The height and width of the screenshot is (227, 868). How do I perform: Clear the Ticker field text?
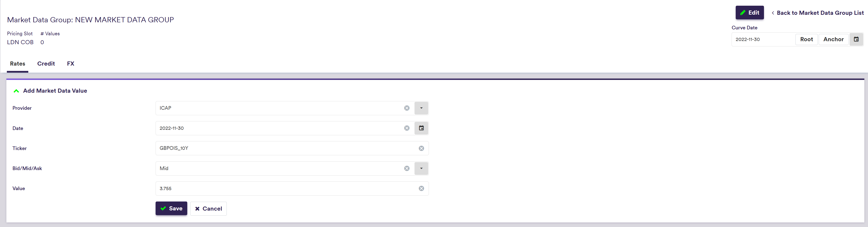click(x=421, y=148)
